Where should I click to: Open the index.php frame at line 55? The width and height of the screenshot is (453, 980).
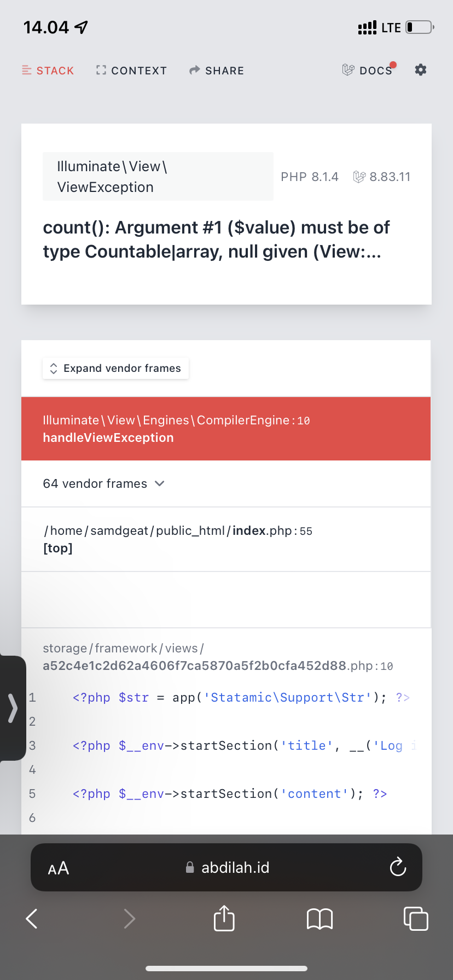point(226,539)
